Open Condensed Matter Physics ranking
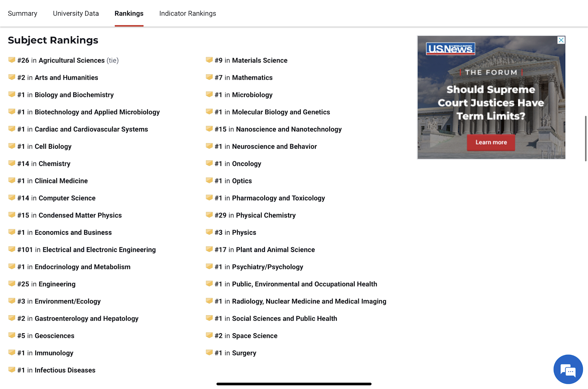Screen dimensions: 588x389 click(x=80, y=215)
